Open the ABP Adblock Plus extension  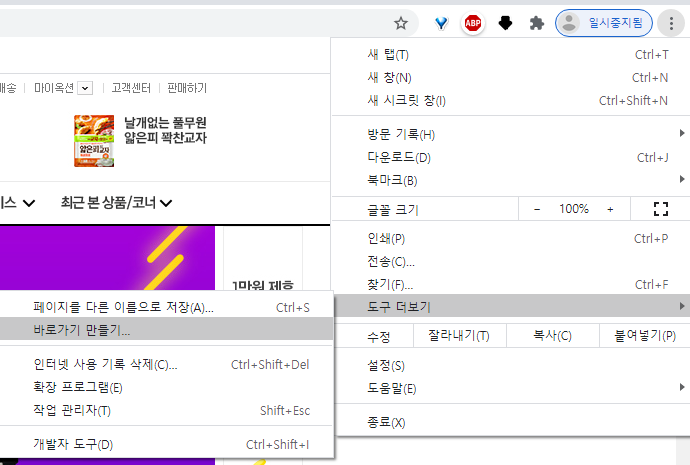(x=473, y=23)
